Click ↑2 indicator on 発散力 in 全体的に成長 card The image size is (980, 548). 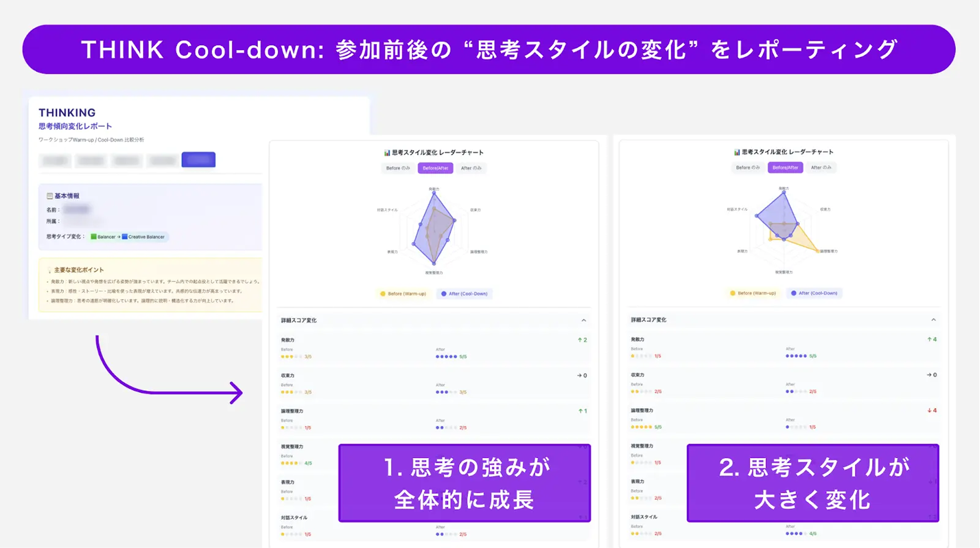click(582, 340)
